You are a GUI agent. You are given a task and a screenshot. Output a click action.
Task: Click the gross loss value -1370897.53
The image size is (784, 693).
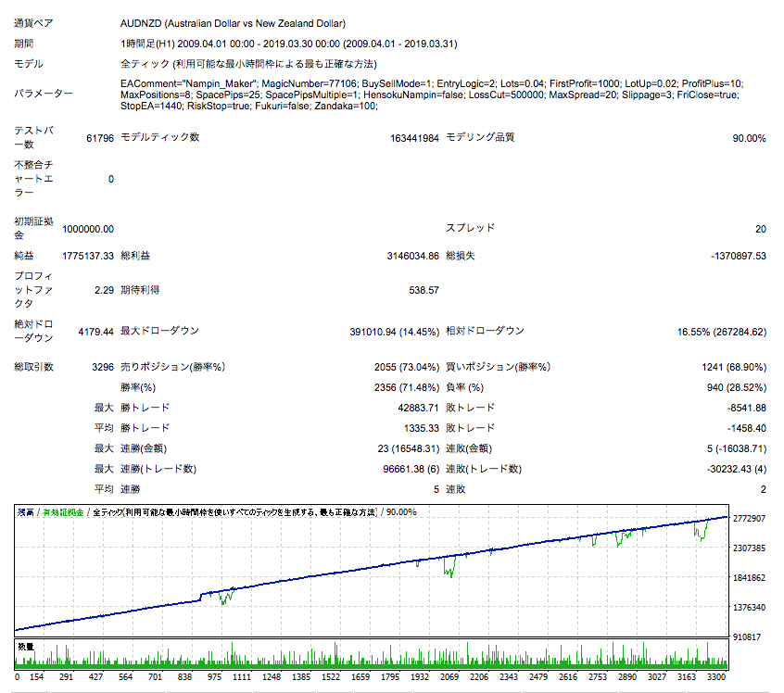739,256
